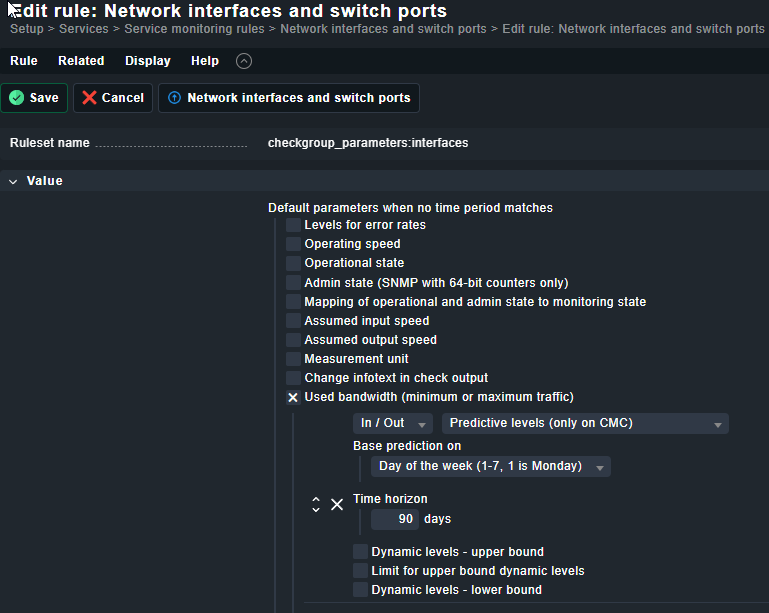Collapse the Value section
769x613 pixels.
pyautogui.click(x=13, y=181)
